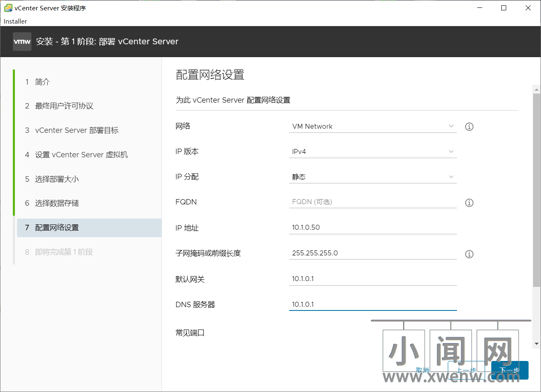The width and height of the screenshot is (541, 392).
Task: Close the vCenter Server installer window
Action: [x=528, y=8]
